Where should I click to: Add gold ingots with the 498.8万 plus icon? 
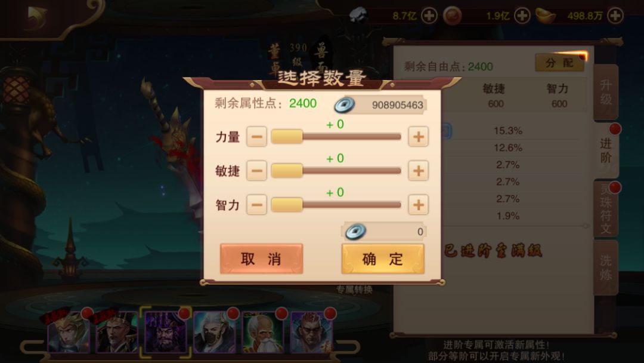615,16
